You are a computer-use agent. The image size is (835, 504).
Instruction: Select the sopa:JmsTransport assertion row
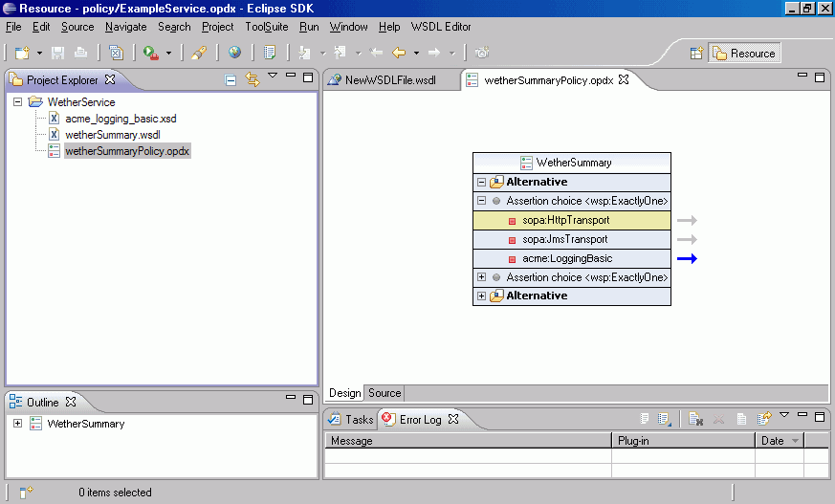[572, 239]
